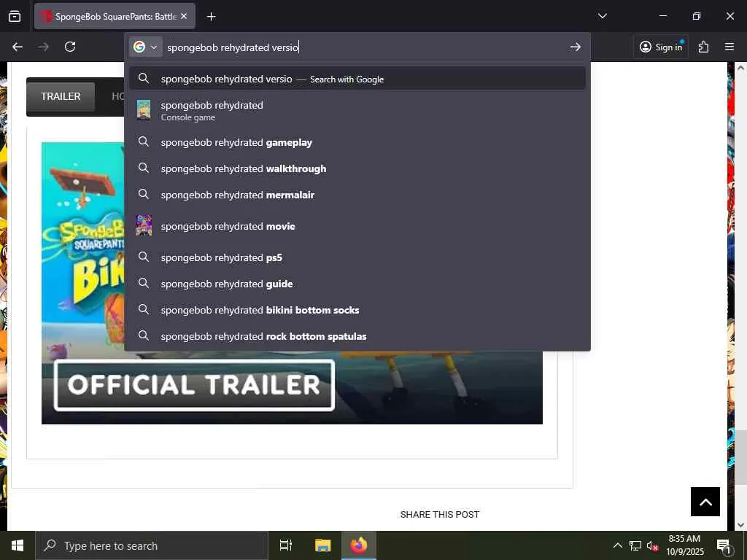Select 'spongebob rehydrated walkthrough' suggestion
The height and width of the screenshot is (560, 747).
coord(357,168)
